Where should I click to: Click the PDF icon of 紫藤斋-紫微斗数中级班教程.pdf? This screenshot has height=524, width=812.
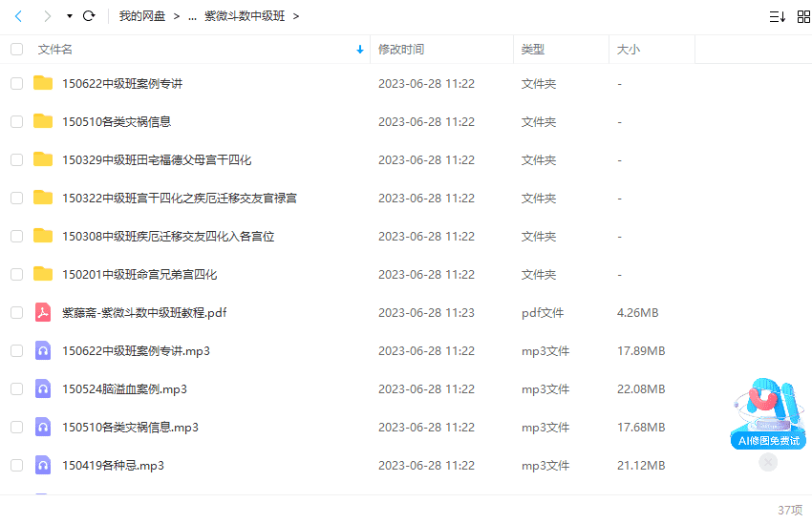pyautogui.click(x=43, y=312)
